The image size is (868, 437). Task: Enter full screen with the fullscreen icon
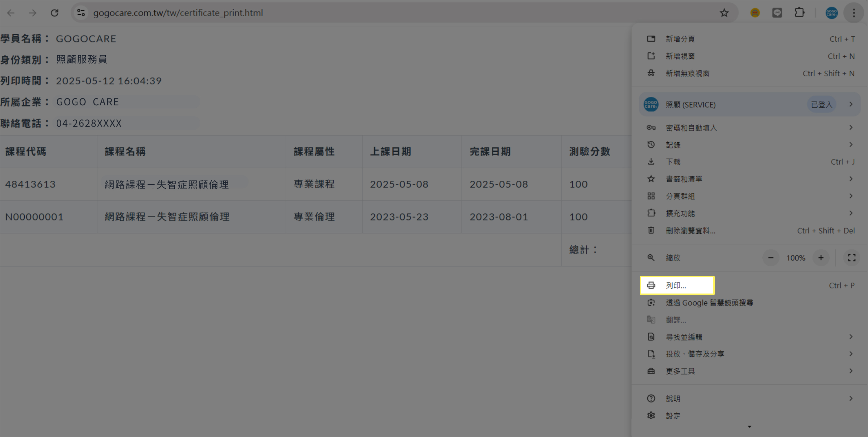pyautogui.click(x=852, y=258)
